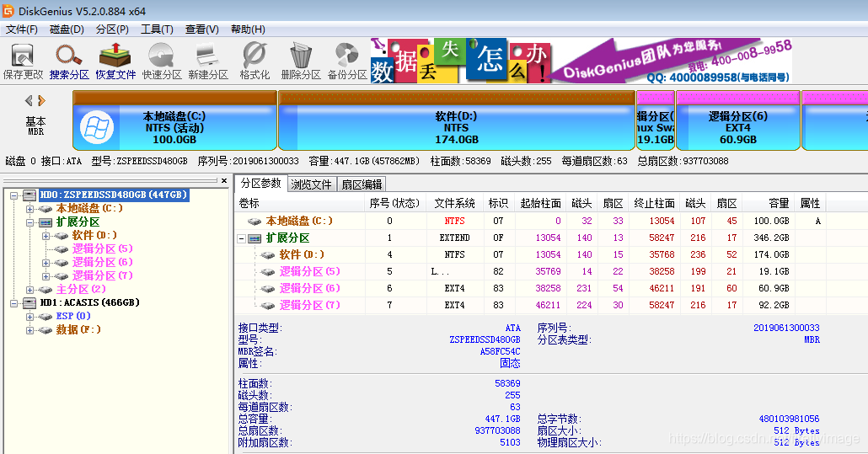Switch to the 浏览文件 tab

312,184
